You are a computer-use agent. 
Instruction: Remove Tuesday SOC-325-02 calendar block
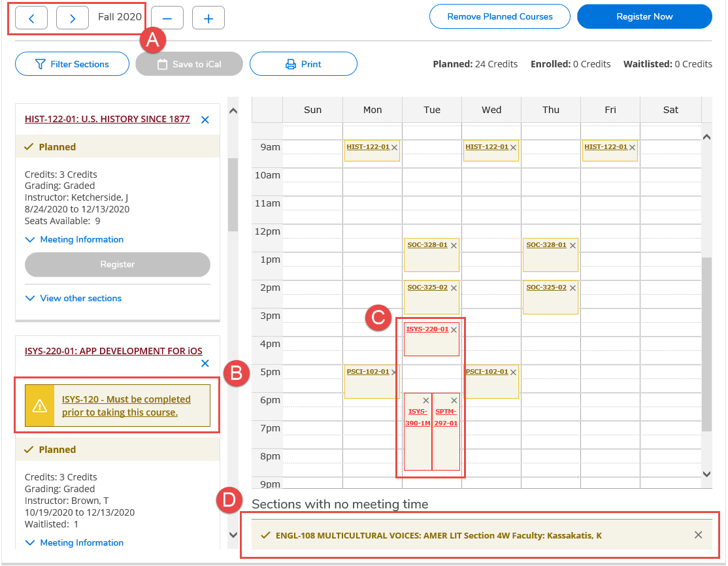pyautogui.click(x=454, y=288)
